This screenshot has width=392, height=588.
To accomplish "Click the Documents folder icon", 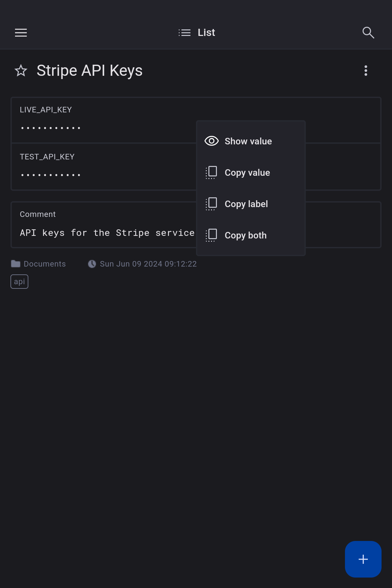I will point(15,264).
